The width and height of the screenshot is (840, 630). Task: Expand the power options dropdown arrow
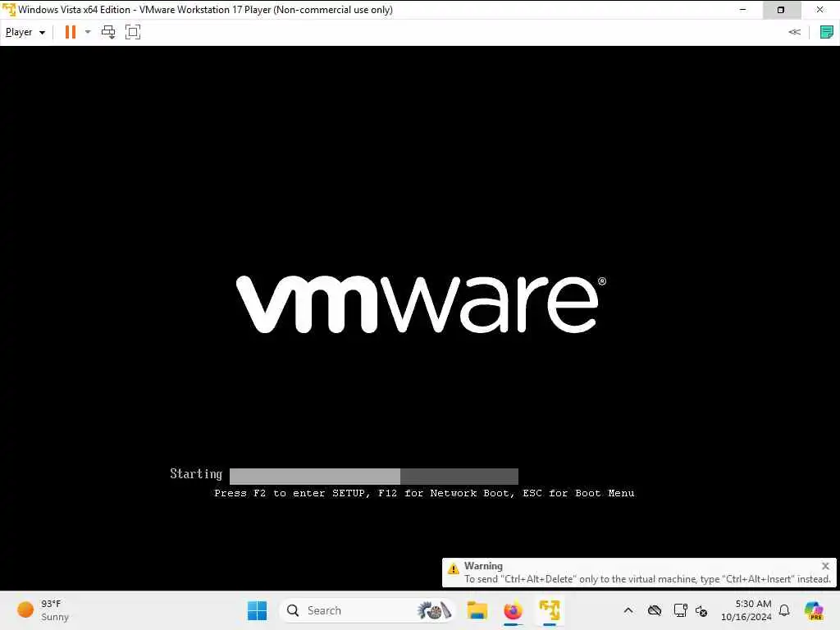(88, 32)
